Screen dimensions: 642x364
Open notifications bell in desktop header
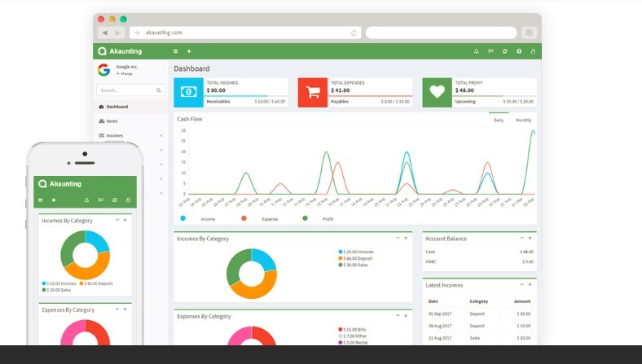click(477, 51)
